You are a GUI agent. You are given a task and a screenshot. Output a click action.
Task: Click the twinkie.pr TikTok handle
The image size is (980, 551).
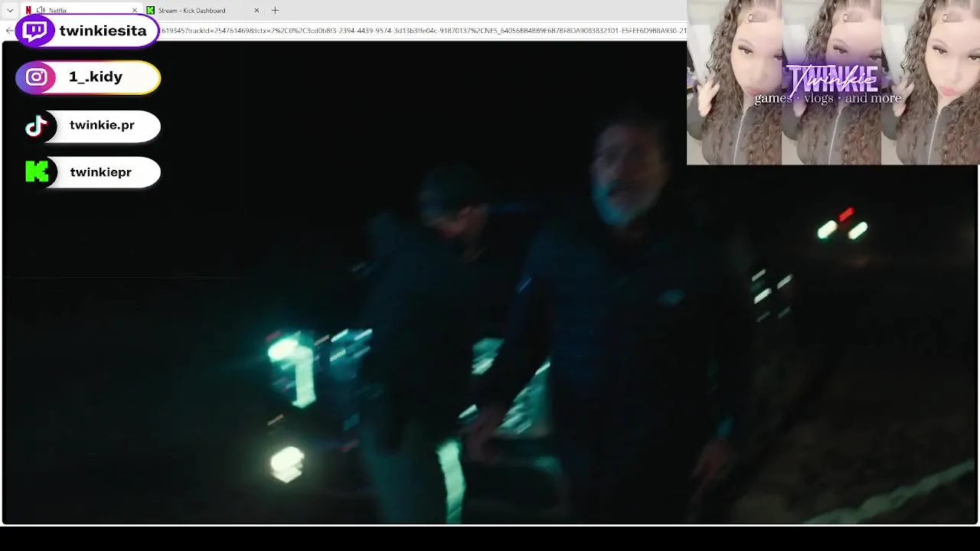coord(102,126)
